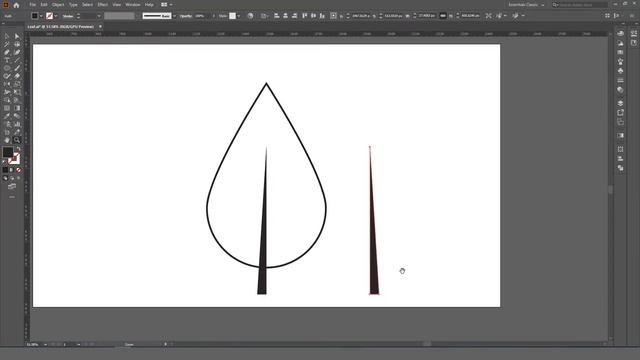This screenshot has height=360, width=640.
Task: Select the Free Transform tool
Action: [x=17, y=92]
